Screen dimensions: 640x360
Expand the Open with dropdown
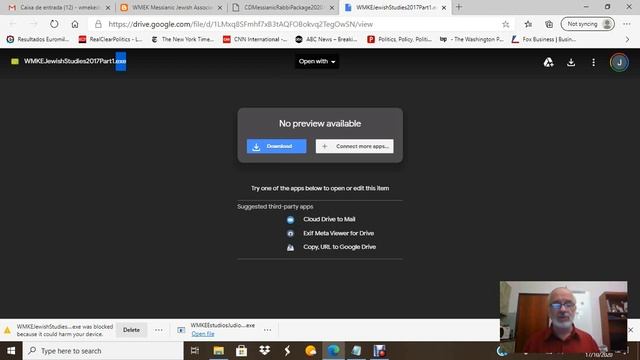coord(317,62)
